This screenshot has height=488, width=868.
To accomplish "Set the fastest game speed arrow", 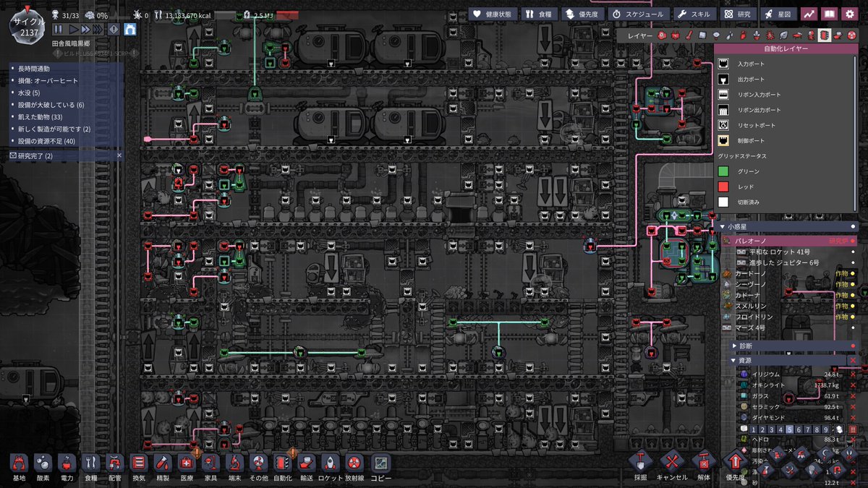I will [99, 30].
